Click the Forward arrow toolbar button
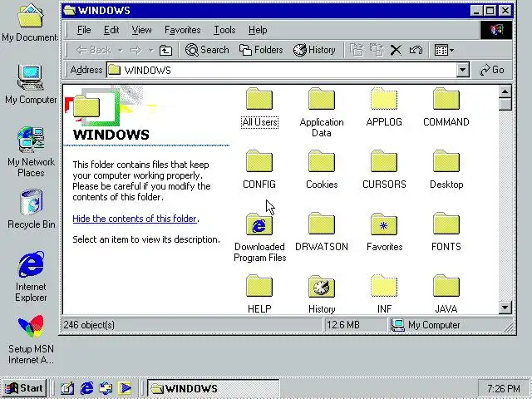The image size is (532, 399). (135, 50)
